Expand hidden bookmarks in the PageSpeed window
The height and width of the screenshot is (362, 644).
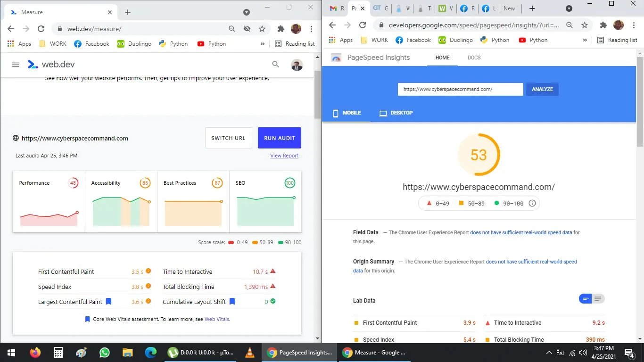pos(585,40)
